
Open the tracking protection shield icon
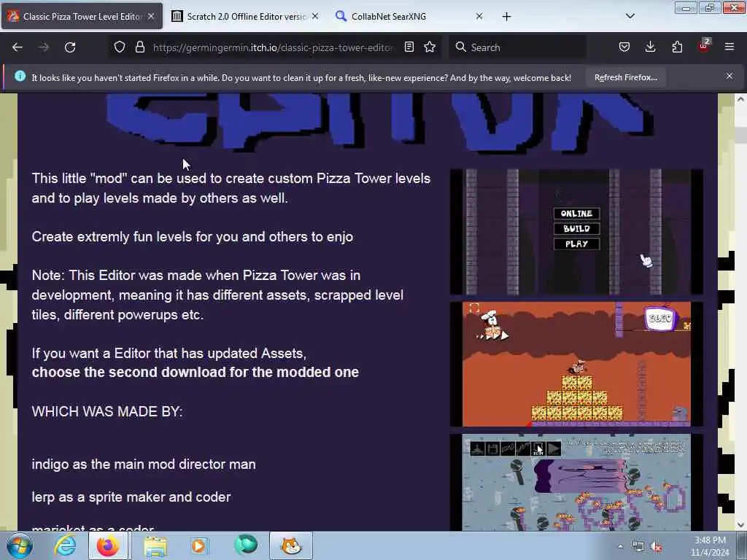(120, 47)
